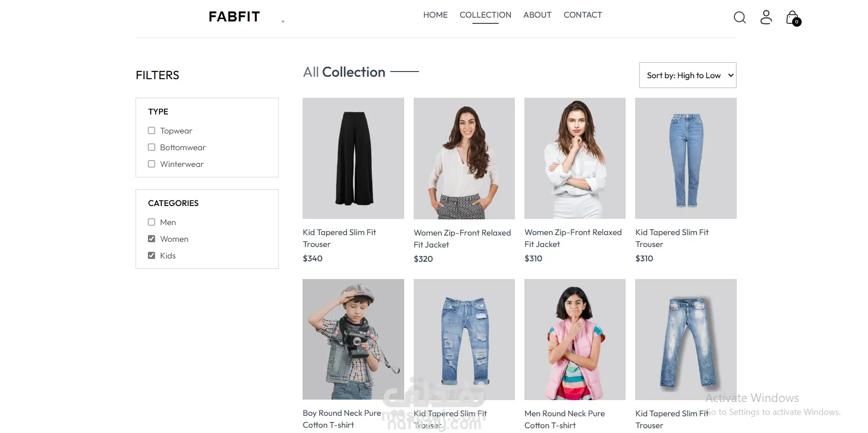Open the girl in pink vest product image
The height and width of the screenshot is (433, 868).
[x=575, y=340]
